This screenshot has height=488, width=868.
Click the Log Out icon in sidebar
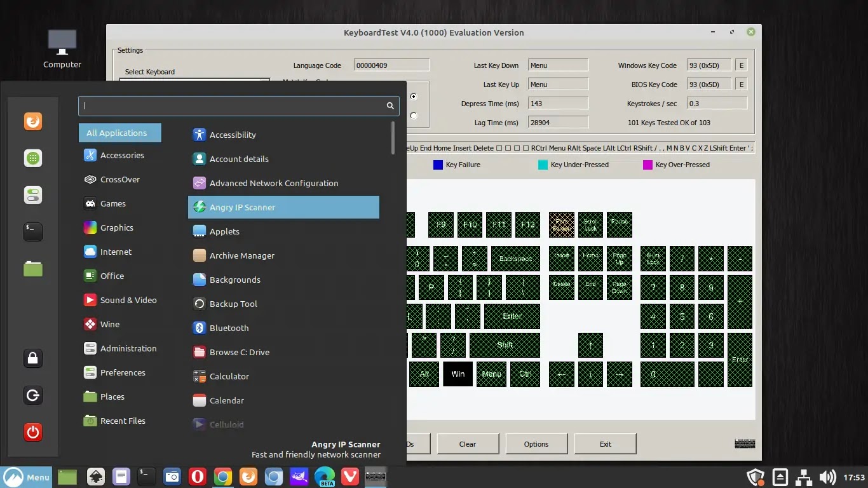coord(33,396)
